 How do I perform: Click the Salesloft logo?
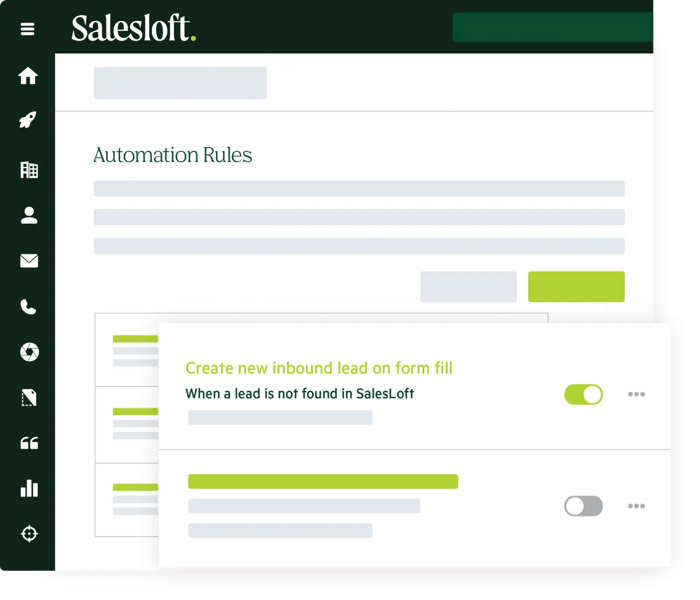click(x=134, y=28)
